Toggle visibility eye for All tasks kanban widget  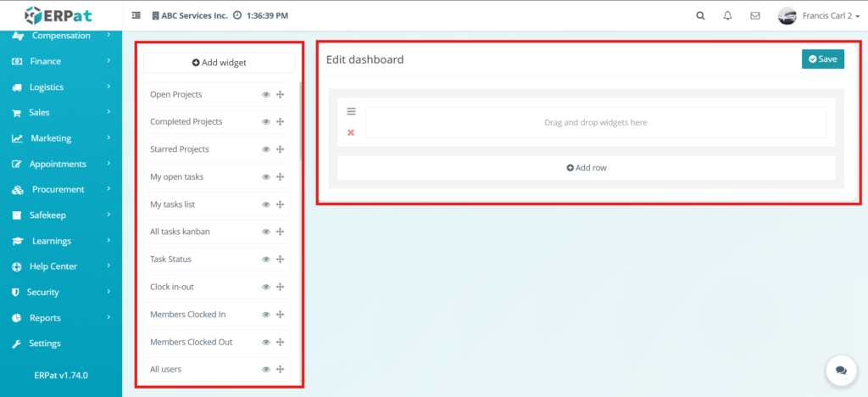click(265, 232)
